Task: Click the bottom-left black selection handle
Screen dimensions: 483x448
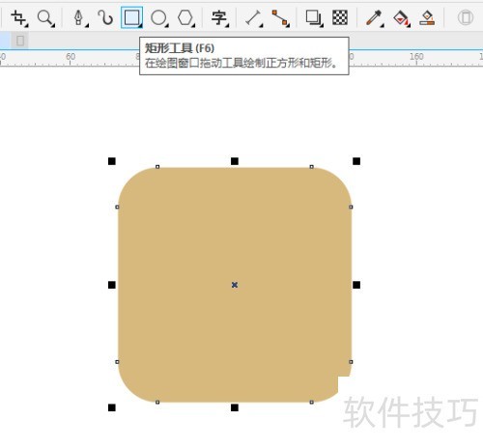Action: (112, 407)
